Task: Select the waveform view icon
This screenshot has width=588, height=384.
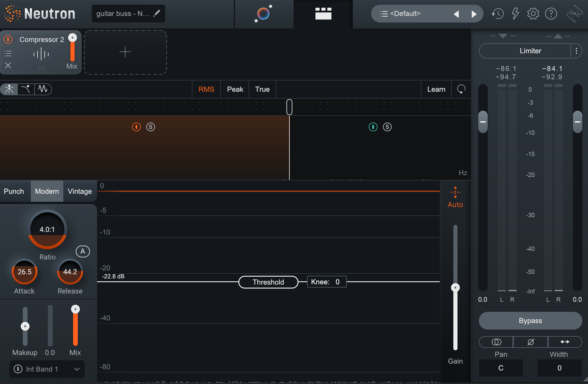Action: pos(43,89)
